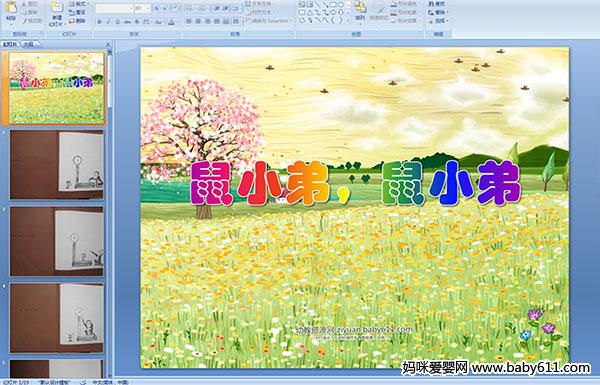Toggle Underline formatting
The height and width of the screenshot is (385, 600).
[117, 22]
